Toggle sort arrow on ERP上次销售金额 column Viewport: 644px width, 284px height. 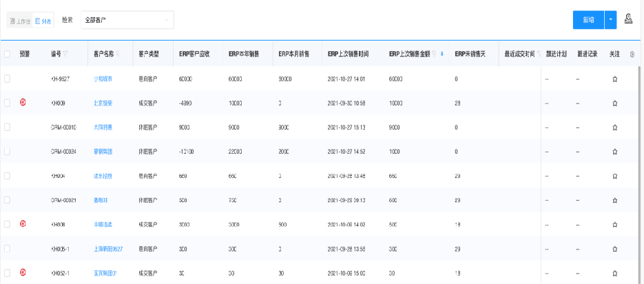pyautogui.click(x=442, y=54)
